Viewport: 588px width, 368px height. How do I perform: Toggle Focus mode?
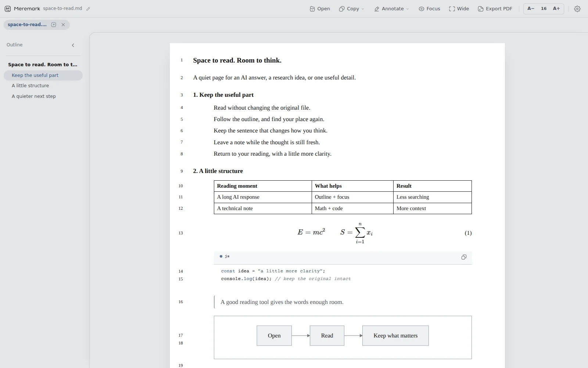(429, 8)
